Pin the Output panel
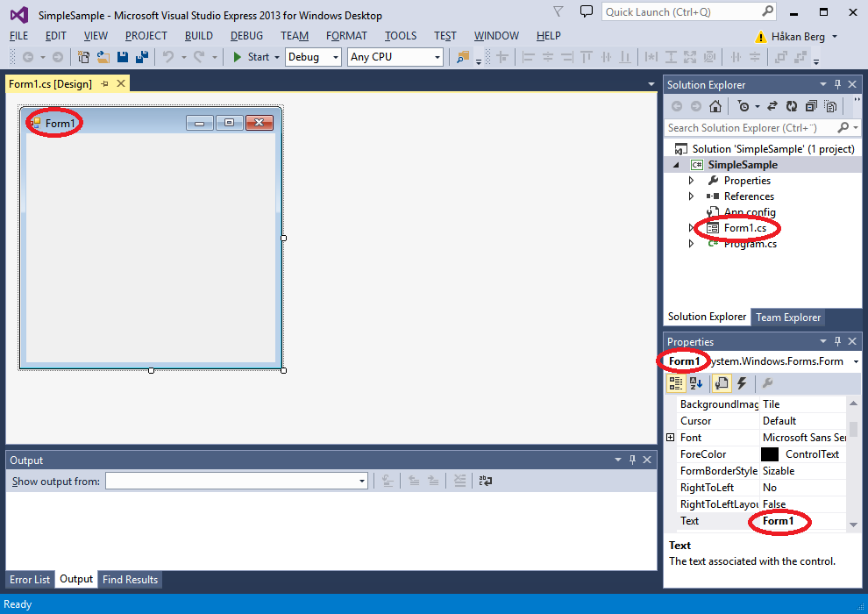 [x=633, y=460]
